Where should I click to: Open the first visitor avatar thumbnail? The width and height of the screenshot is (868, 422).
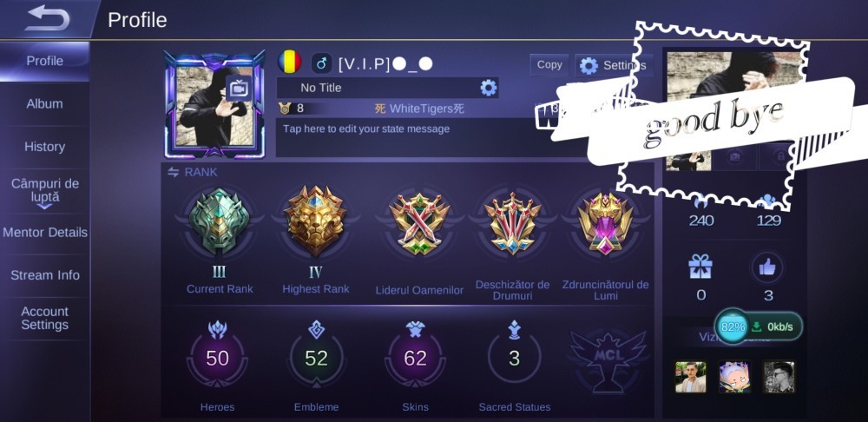coord(690,377)
